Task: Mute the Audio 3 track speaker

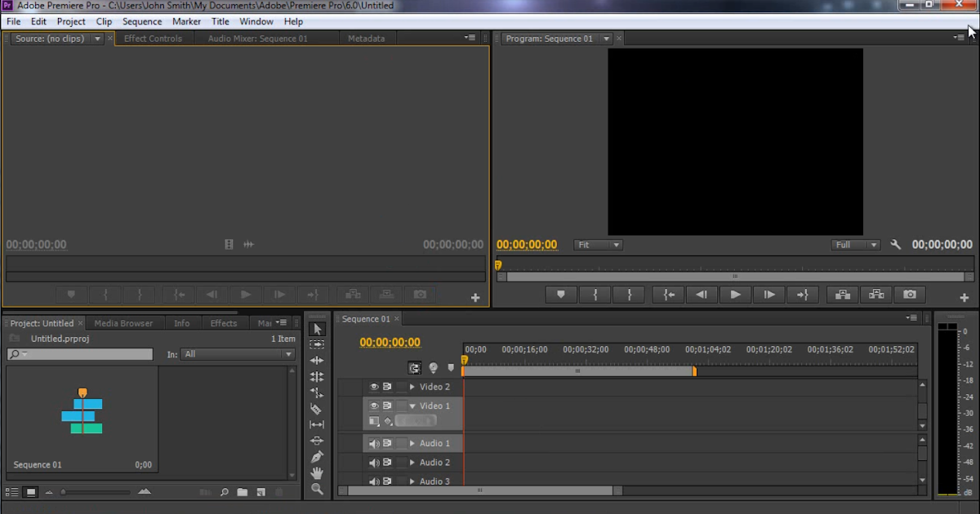Action: (x=374, y=481)
